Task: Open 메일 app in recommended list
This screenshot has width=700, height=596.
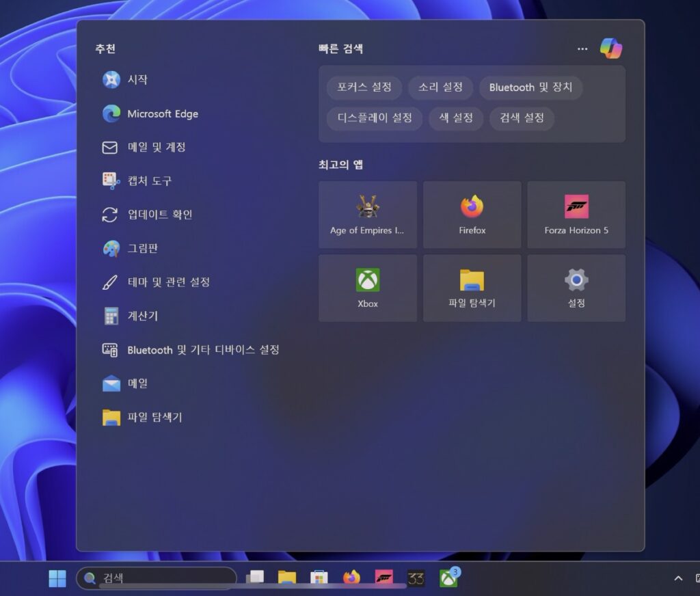Action: [125, 383]
